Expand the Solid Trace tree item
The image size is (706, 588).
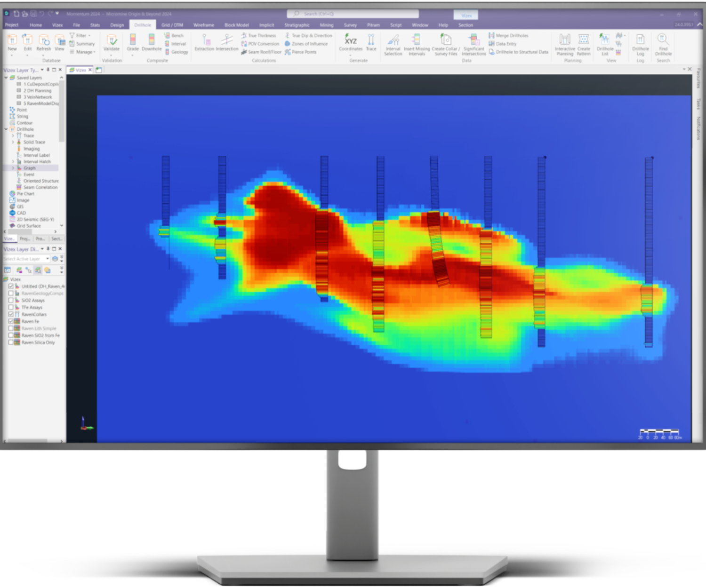[13, 142]
